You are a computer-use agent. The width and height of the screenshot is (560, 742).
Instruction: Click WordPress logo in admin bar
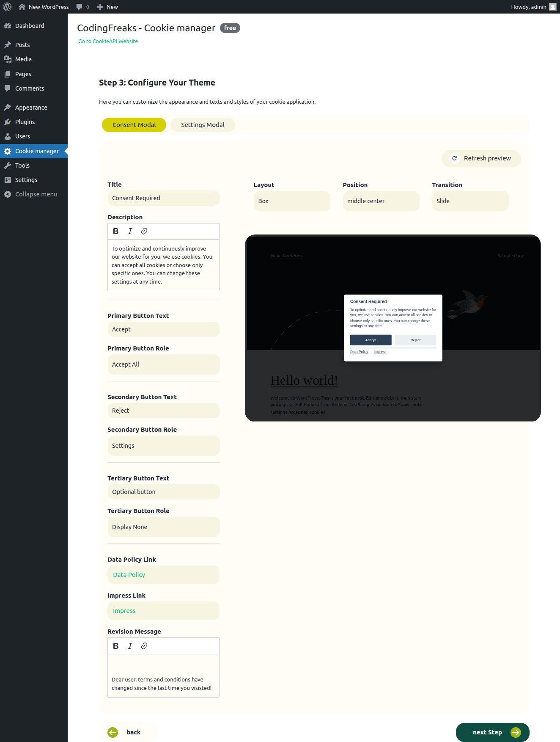pos(7,7)
